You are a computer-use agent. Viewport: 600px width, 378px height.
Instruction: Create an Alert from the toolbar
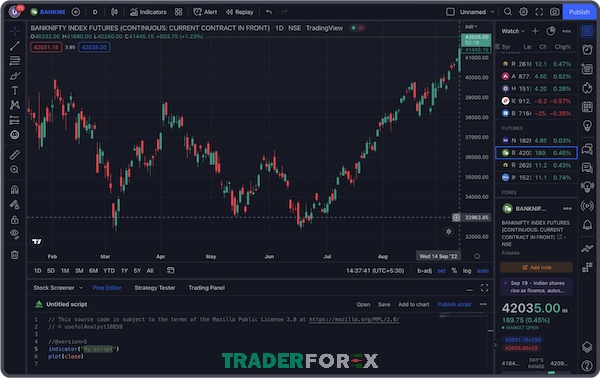[x=205, y=12]
